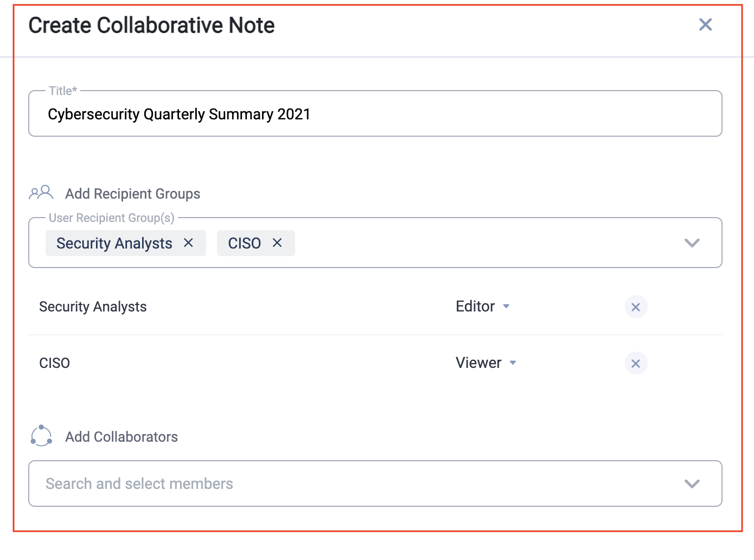The height and width of the screenshot is (560, 754).
Task: Click the Add Recipient Groups people icon
Action: (x=41, y=193)
